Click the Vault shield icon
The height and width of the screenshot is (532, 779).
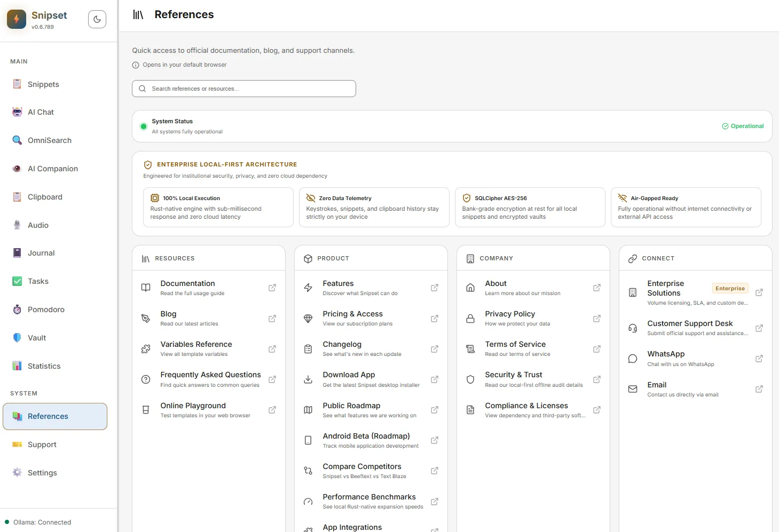pos(17,338)
